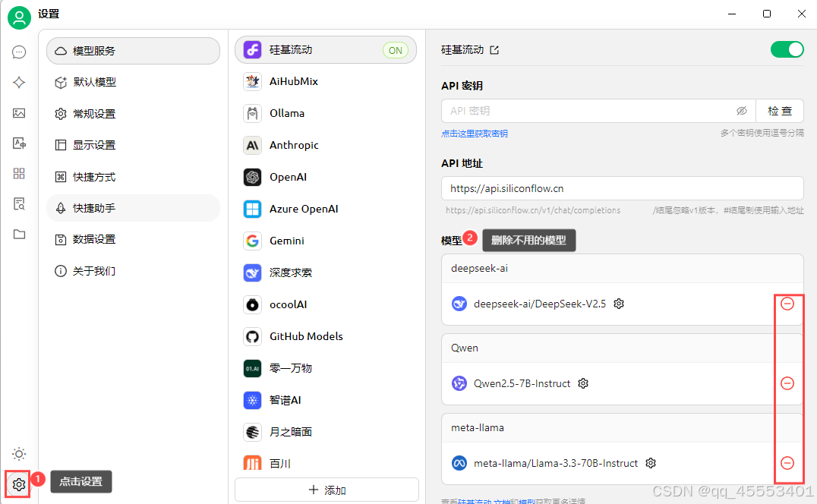Select the OpenAI provider
Image resolution: width=817 pixels, height=504 pixels.
(326, 177)
